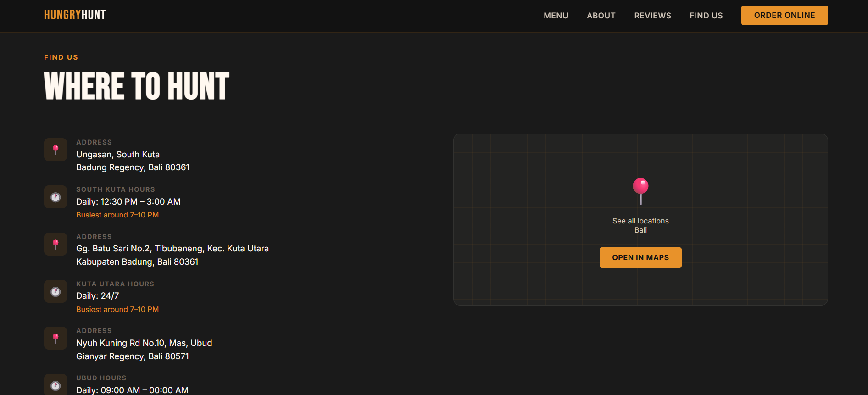Image resolution: width=868 pixels, height=395 pixels.
Task: Go to the About section
Action: point(601,16)
